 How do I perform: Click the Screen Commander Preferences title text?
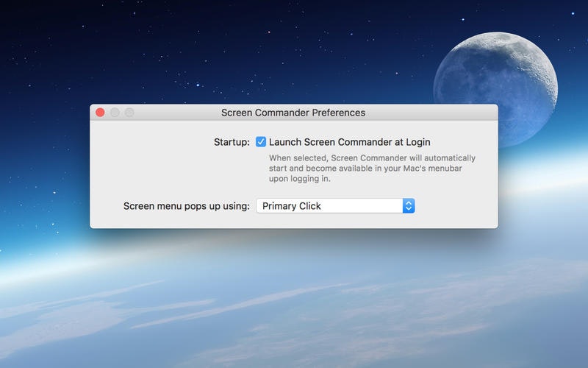pyautogui.click(x=293, y=113)
